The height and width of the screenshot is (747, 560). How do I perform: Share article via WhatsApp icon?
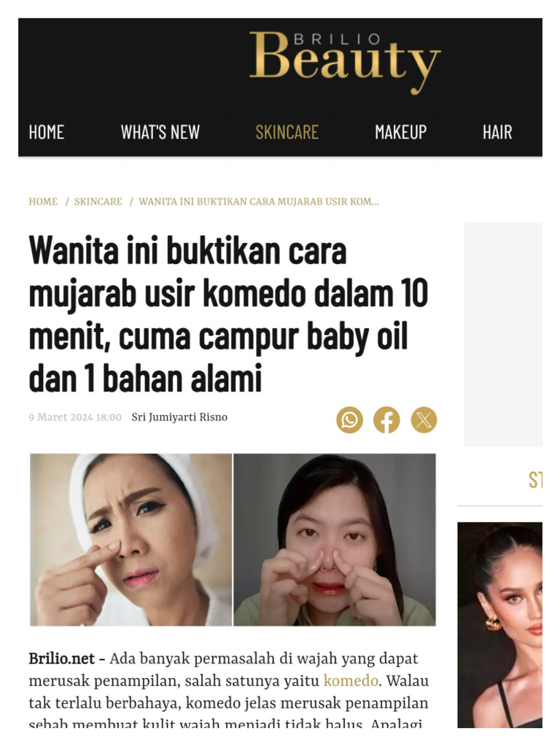coord(349,419)
